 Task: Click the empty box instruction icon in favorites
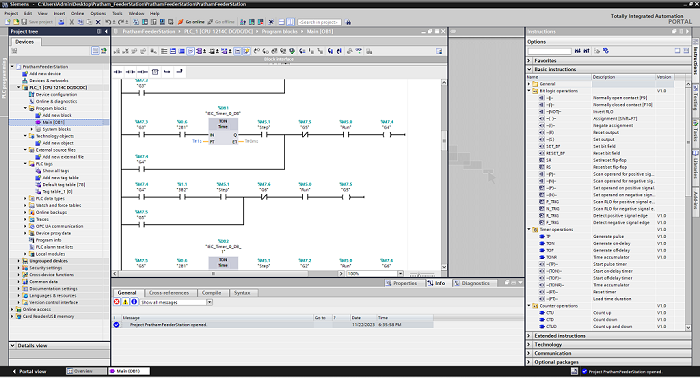(x=155, y=71)
